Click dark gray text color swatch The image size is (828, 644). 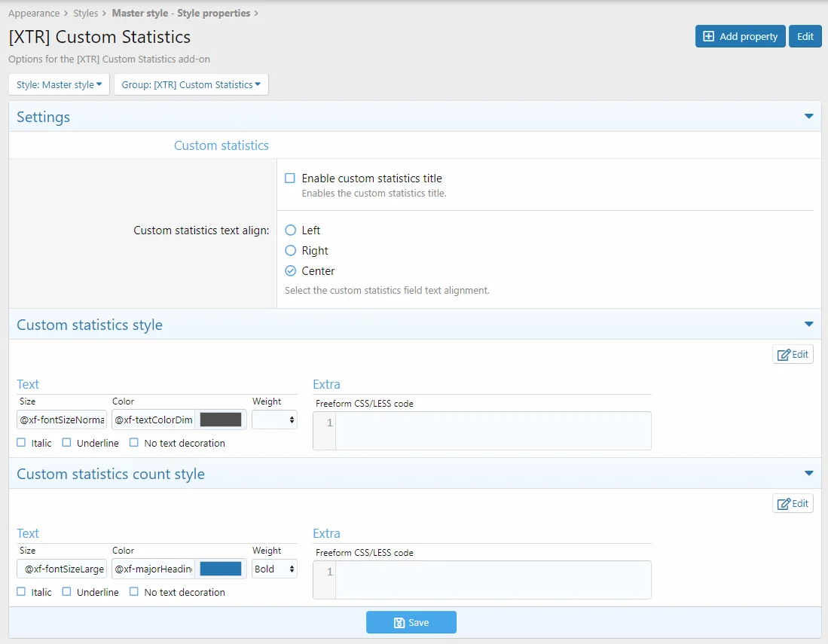click(221, 420)
